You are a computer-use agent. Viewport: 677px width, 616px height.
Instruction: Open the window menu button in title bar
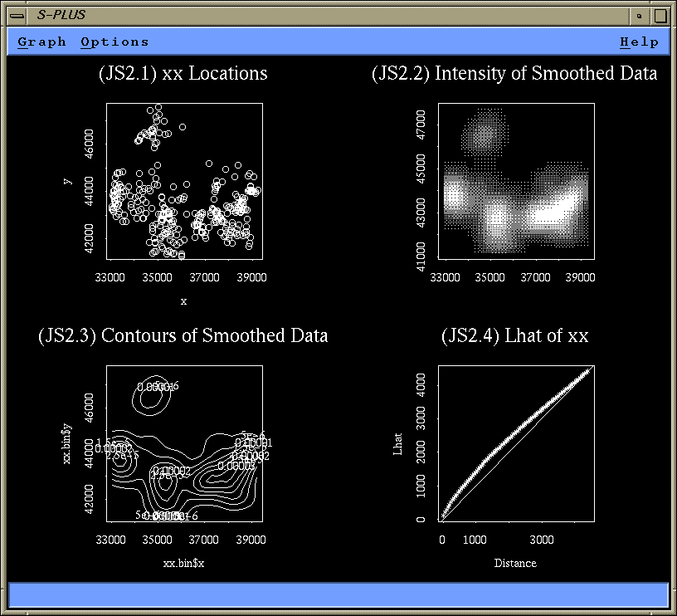coord(16,15)
